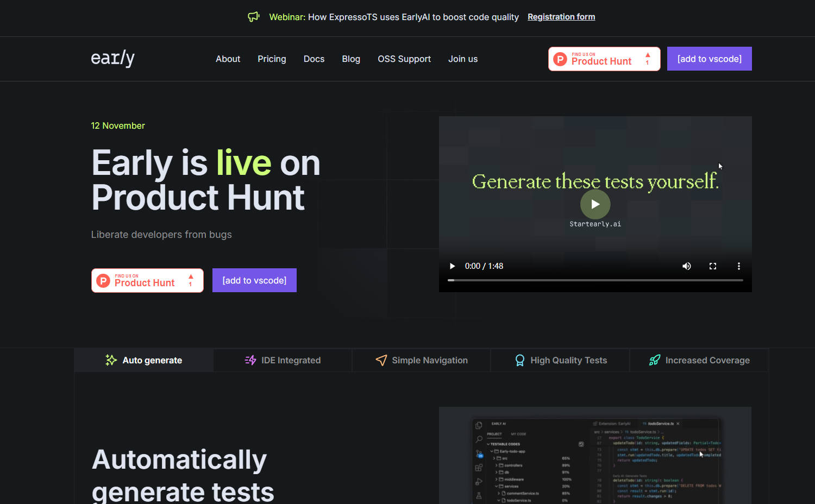
Task: Go to the About page
Action: coord(228,59)
